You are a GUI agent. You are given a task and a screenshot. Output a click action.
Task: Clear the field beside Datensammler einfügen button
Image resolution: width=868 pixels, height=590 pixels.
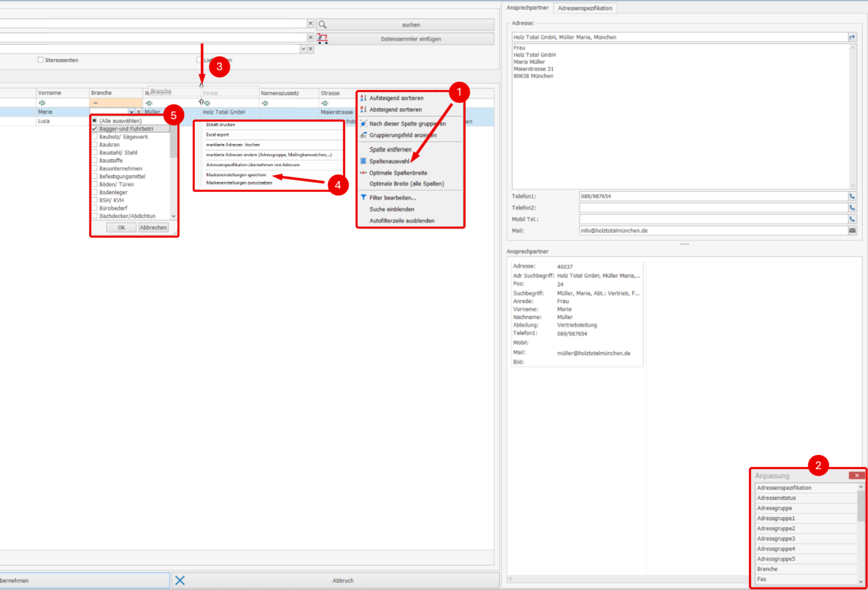pos(310,37)
